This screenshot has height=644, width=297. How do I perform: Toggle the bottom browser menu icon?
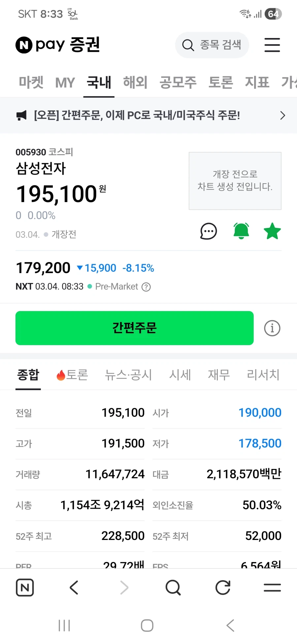(x=272, y=588)
